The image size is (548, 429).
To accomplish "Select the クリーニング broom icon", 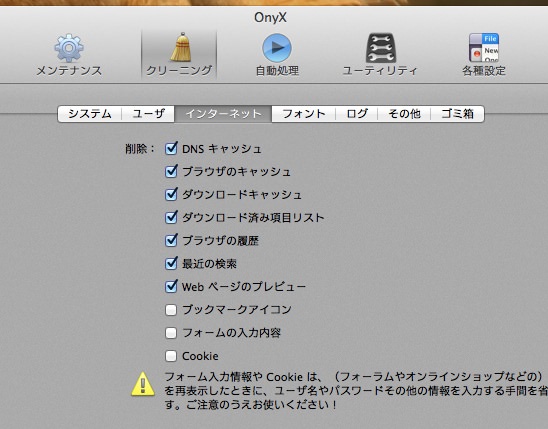I will [x=181, y=47].
